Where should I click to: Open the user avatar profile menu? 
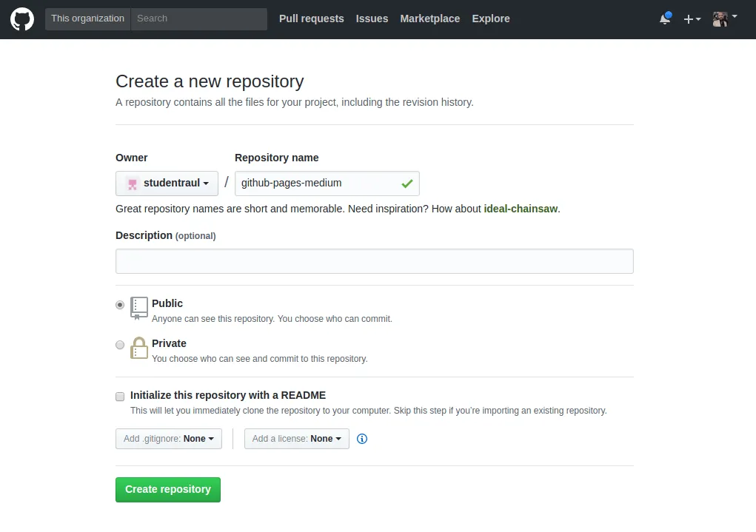point(725,18)
